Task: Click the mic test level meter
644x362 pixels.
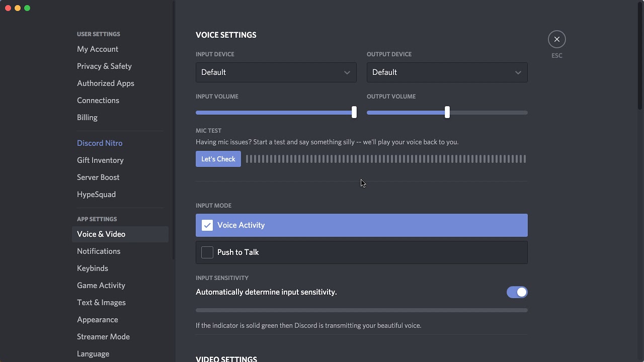Action: (x=386, y=159)
